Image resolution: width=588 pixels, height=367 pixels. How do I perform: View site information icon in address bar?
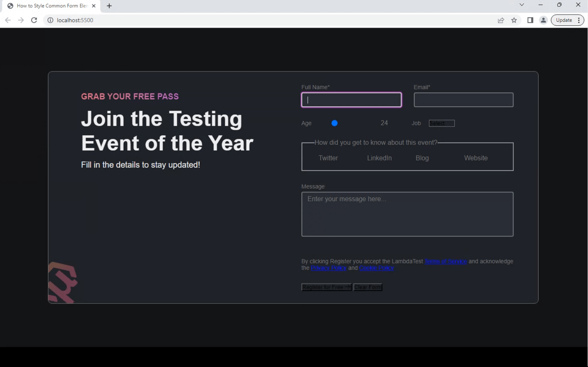(50, 20)
